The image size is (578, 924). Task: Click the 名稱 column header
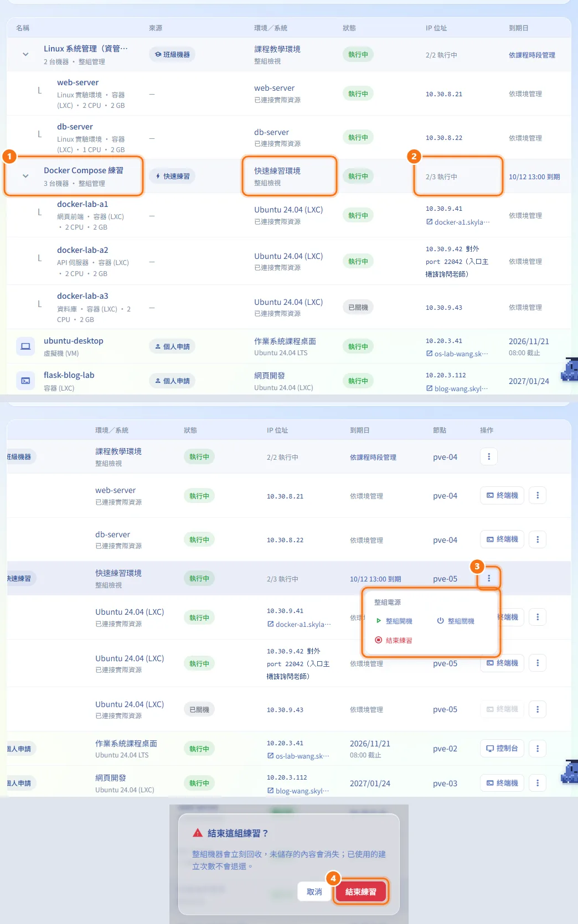pos(23,28)
